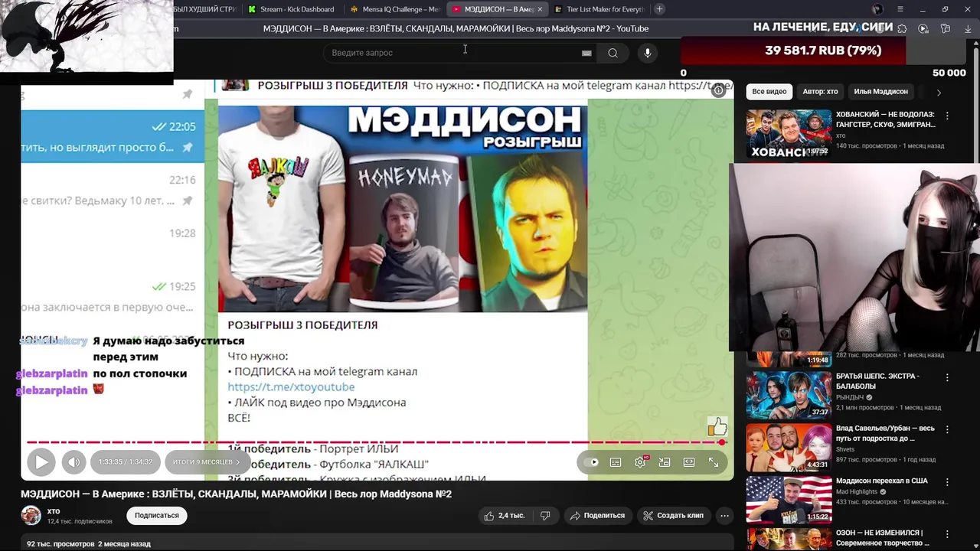
Task: Open menu for 'ОЗОН' video
Action: pos(947,534)
